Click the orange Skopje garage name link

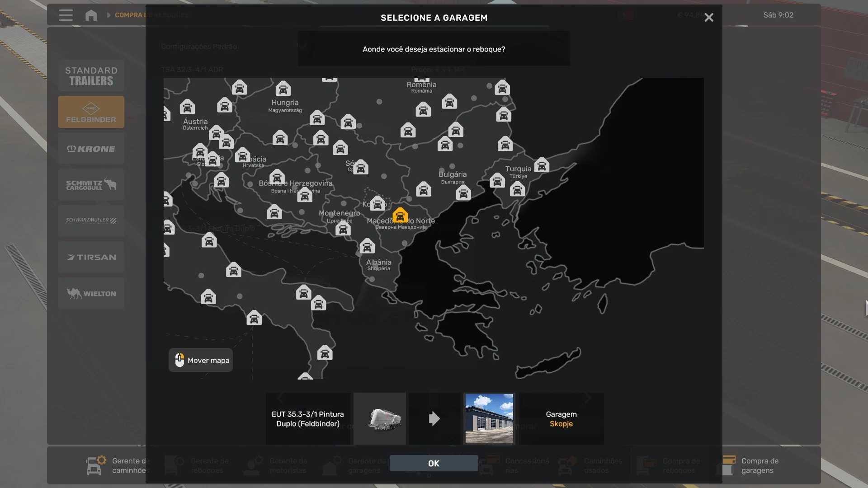[x=561, y=424]
